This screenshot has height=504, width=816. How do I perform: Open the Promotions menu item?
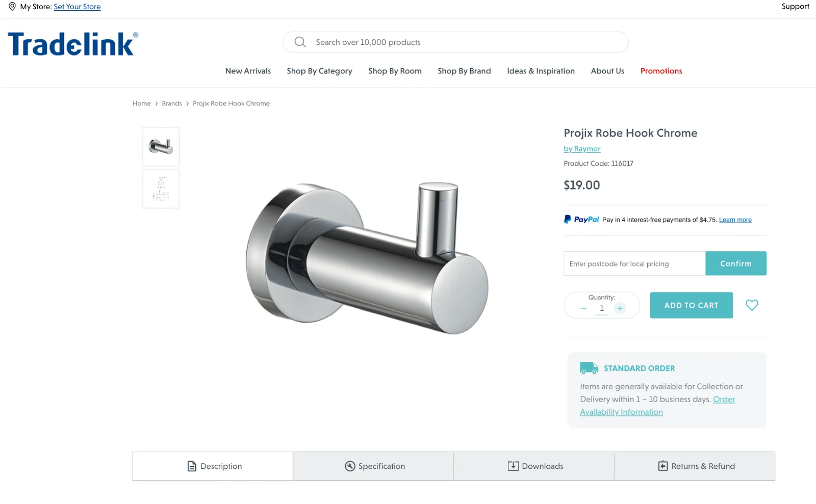(x=661, y=71)
